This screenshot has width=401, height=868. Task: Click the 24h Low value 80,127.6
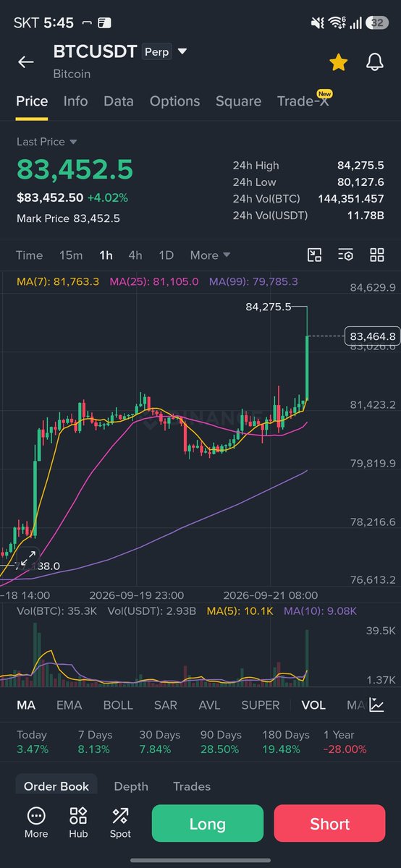(x=360, y=182)
